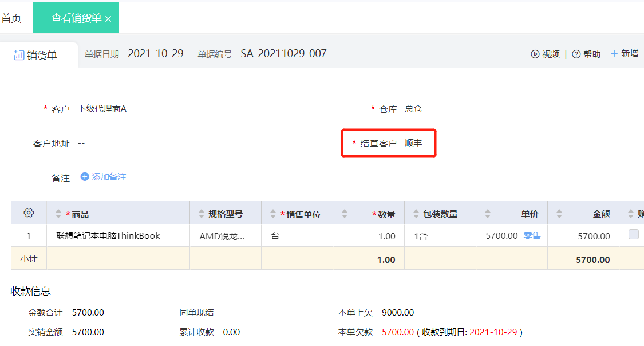This screenshot has width=644, height=346.
Task: Click the plus icon beside 新增
Action: (614, 54)
